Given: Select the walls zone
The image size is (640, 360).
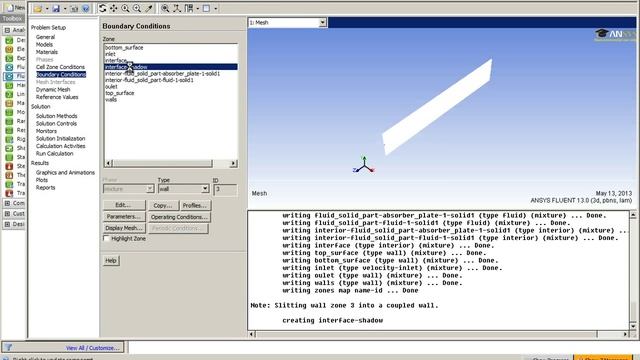Looking at the screenshot, I should 111,100.
